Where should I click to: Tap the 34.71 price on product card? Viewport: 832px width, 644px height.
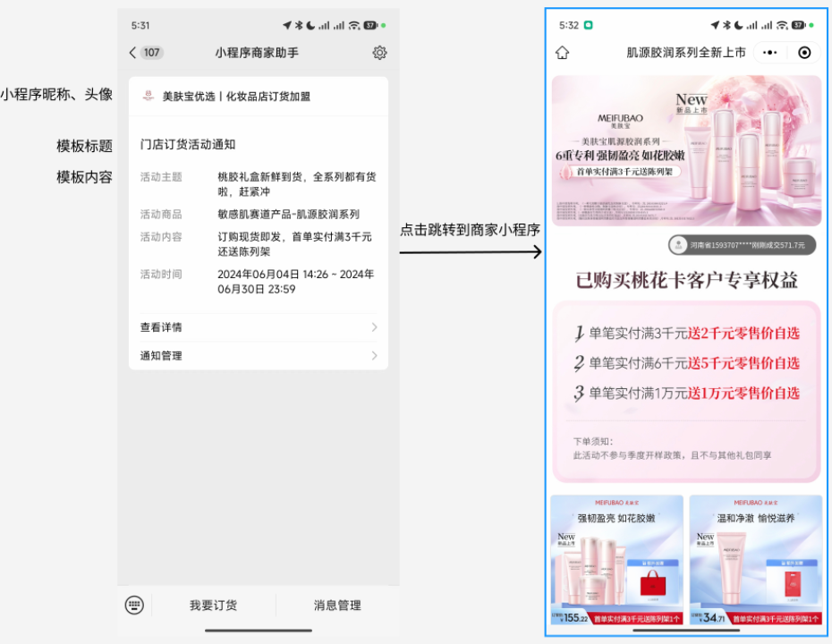[x=714, y=618]
